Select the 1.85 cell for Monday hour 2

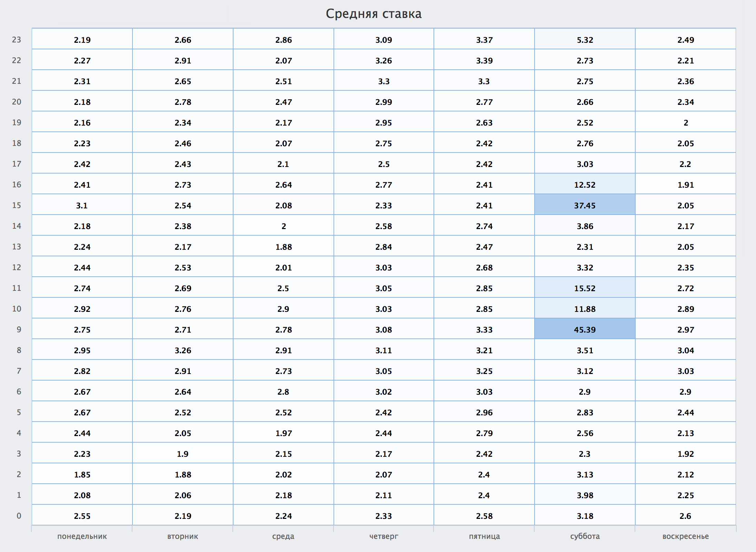[82, 473]
